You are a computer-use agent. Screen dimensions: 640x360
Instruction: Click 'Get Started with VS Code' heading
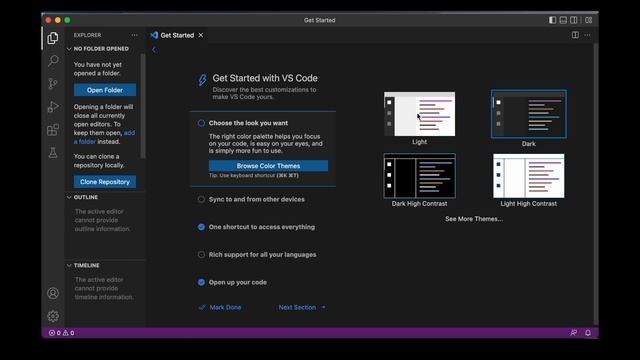[265, 78]
